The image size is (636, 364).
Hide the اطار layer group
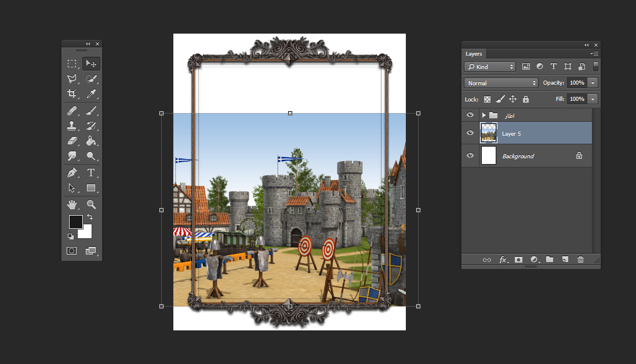[x=470, y=115]
